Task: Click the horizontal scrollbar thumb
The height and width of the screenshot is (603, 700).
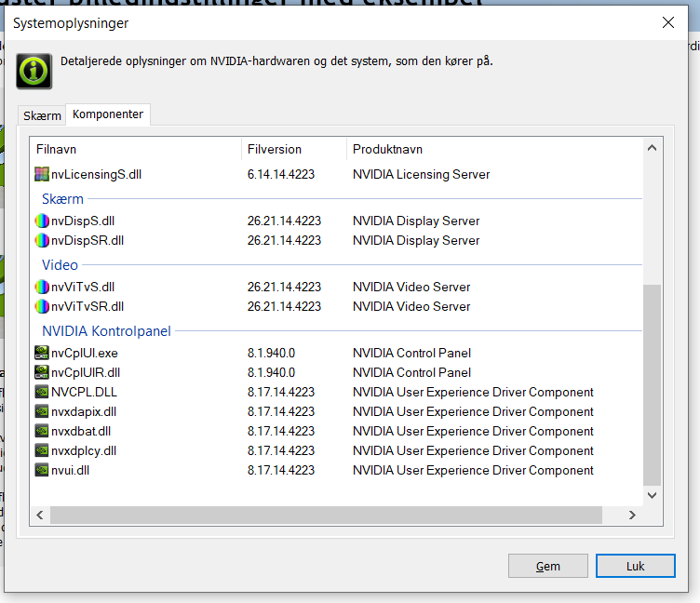Action: [x=326, y=516]
